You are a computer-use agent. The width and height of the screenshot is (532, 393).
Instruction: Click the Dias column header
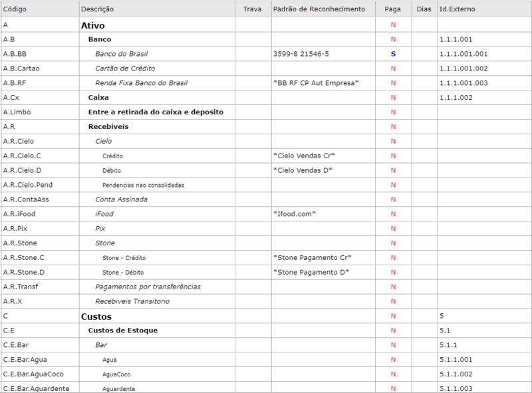pos(424,9)
